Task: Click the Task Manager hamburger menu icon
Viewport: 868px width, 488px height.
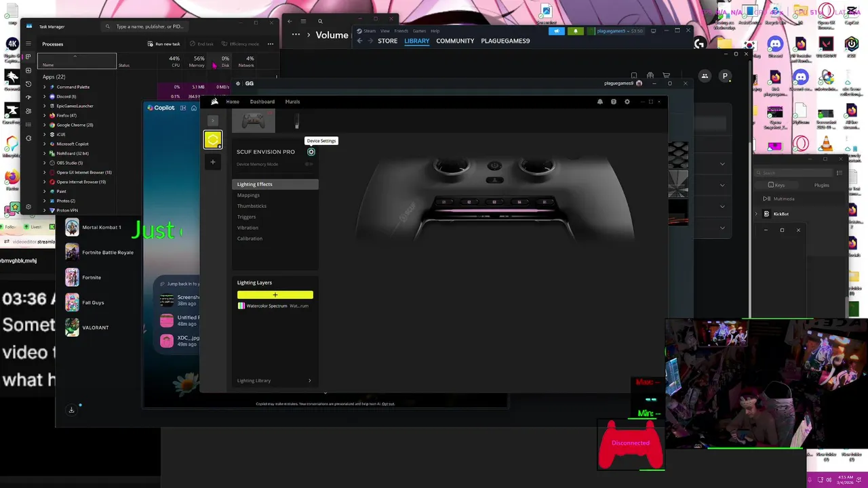Action: tap(28, 44)
